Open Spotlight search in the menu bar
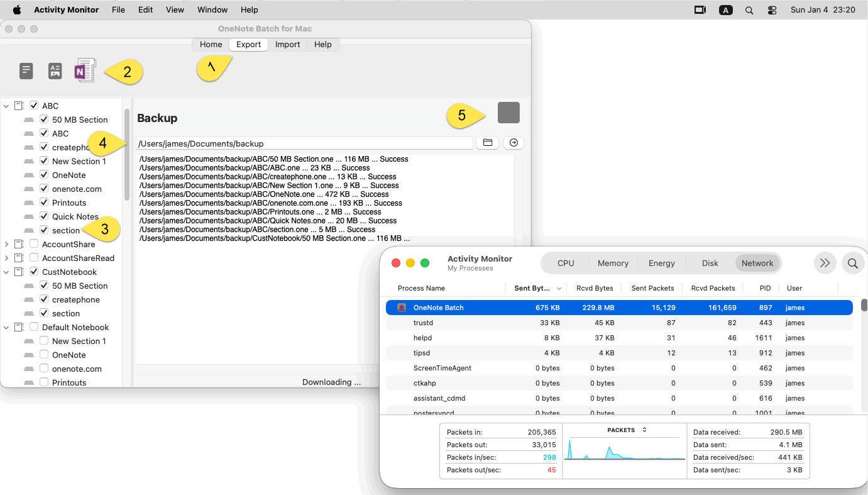This screenshot has width=868, height=495. pos(749,9)
